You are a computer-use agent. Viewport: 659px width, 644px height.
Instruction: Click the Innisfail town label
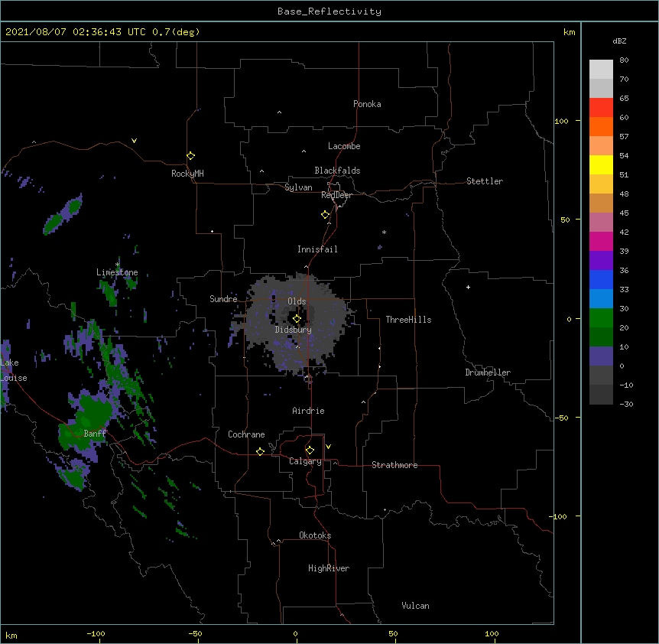click(x=317, y=249)
